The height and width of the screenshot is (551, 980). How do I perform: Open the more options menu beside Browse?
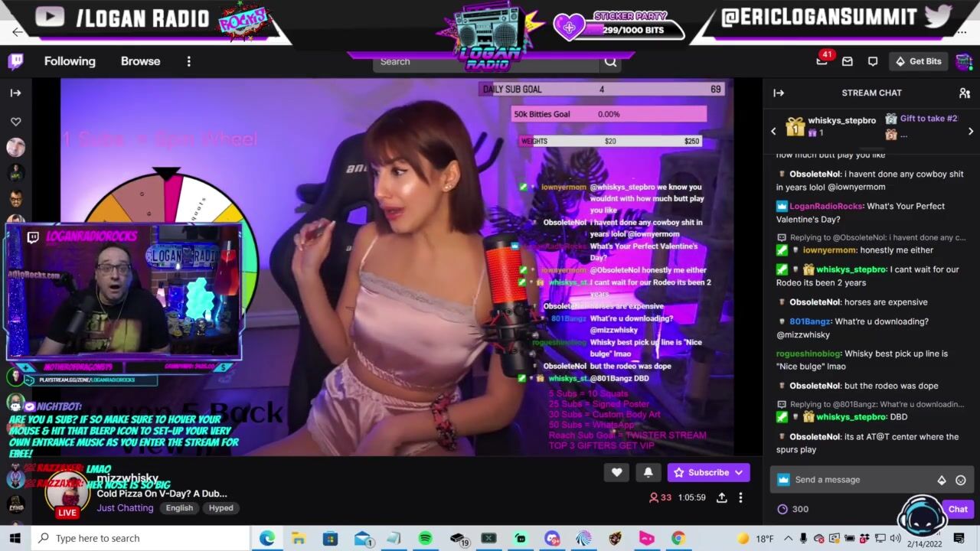point(188,61)
